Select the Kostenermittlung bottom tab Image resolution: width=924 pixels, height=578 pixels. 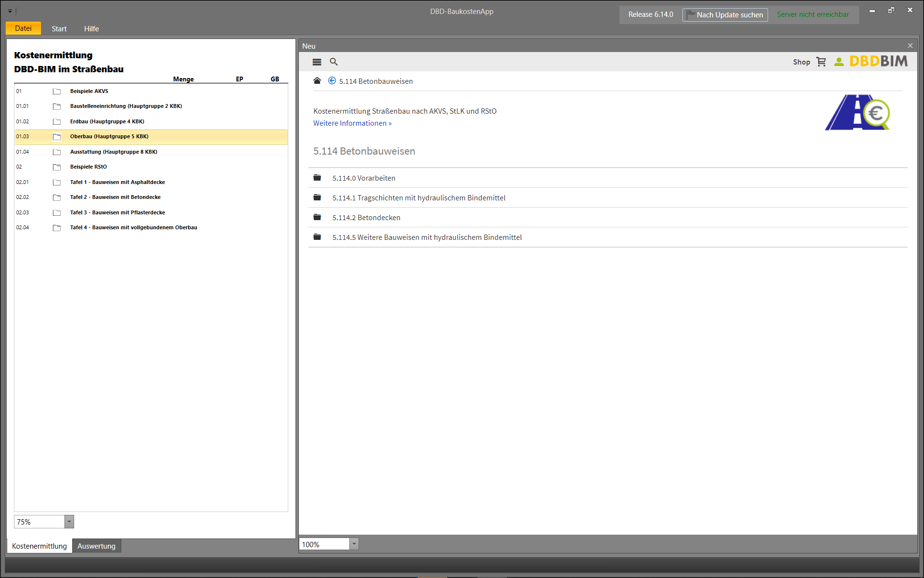[39, 546]
